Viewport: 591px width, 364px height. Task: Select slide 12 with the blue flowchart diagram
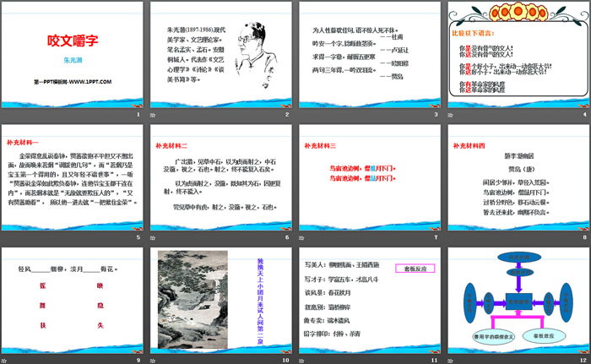[518, 301]
